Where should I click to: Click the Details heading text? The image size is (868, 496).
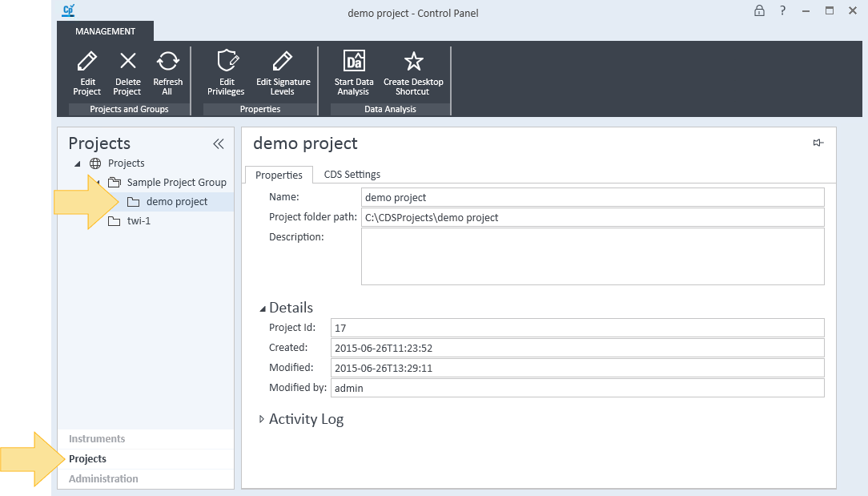291,308
